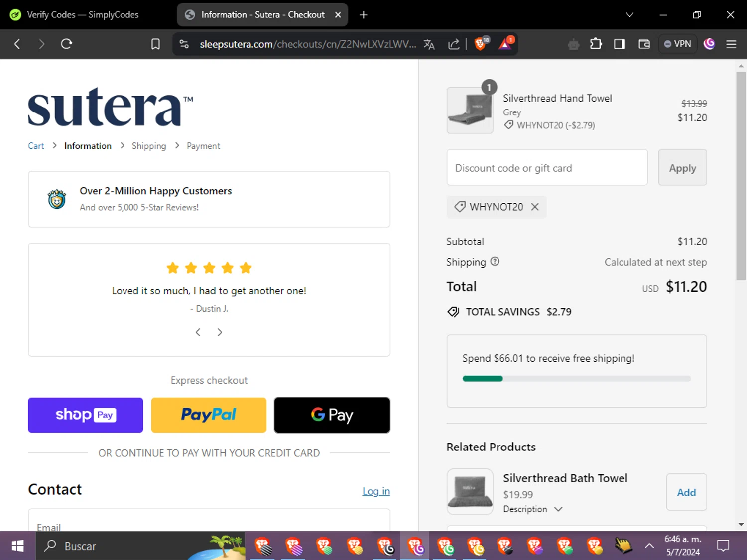Click the Sutera logo

(x=110, y=107)
